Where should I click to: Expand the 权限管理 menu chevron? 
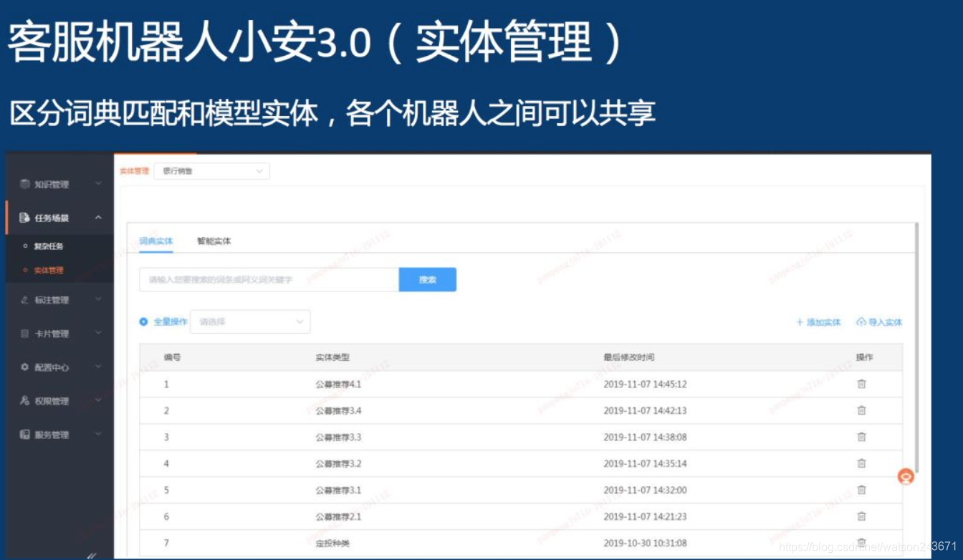[x=98, y=401]
